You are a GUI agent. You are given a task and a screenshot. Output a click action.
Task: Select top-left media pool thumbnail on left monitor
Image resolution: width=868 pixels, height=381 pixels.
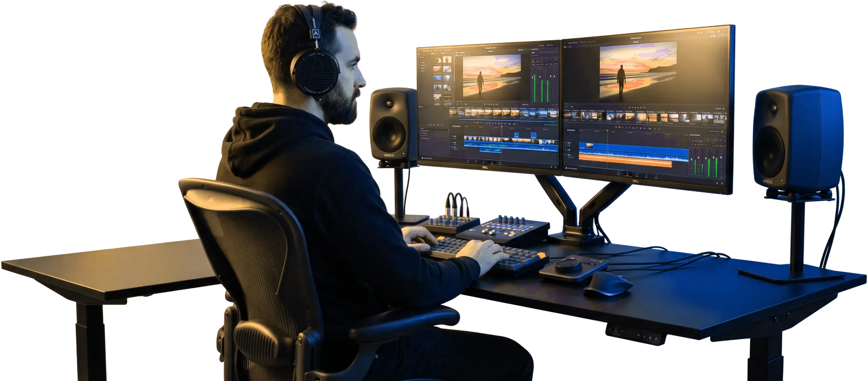pyautogui.click(x=437, y=60)
